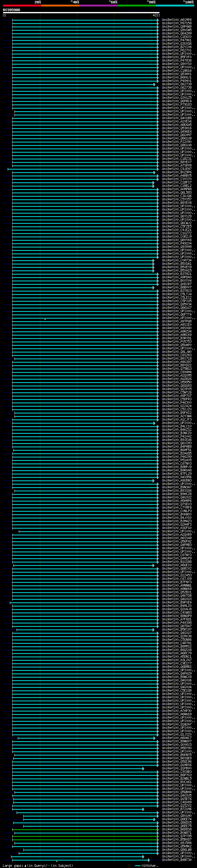
Task: Select the UniRef100_A9UDN3 label
Action: pyautogui.click(x=177, y=481)
